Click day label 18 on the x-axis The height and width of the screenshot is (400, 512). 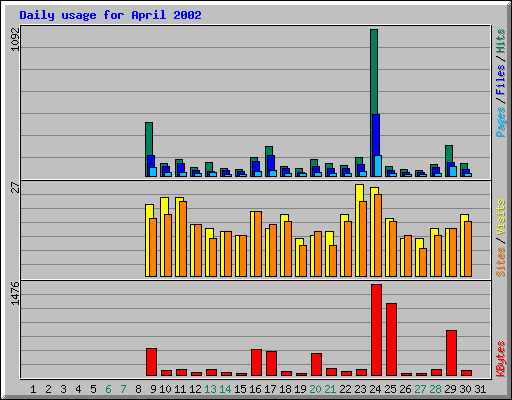click(x=285, y=389)
